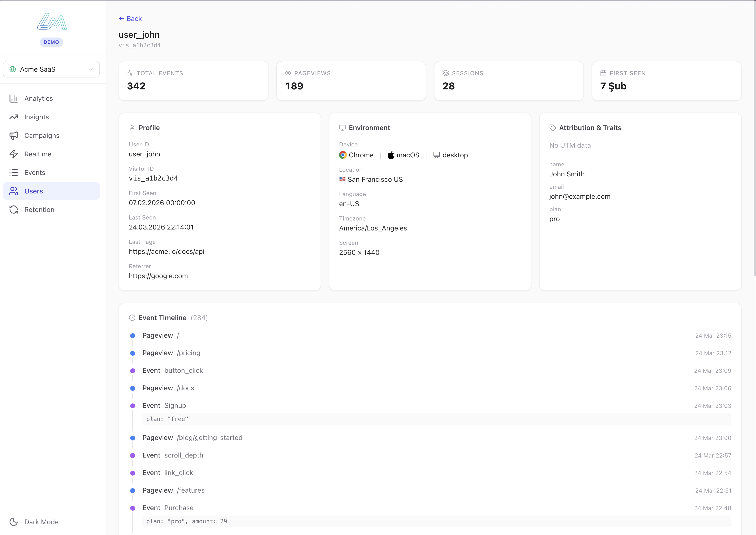Image resolution: width=756 pixels, height=535 pixels.
Task: Click the Event Timeline count (284)
Action: [x=199, y=318]
